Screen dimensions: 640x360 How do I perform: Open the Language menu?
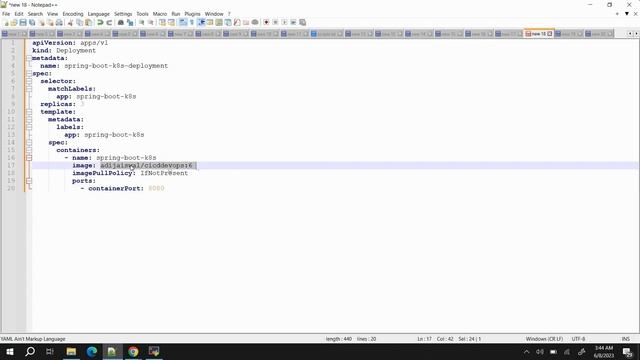point(98,14)
